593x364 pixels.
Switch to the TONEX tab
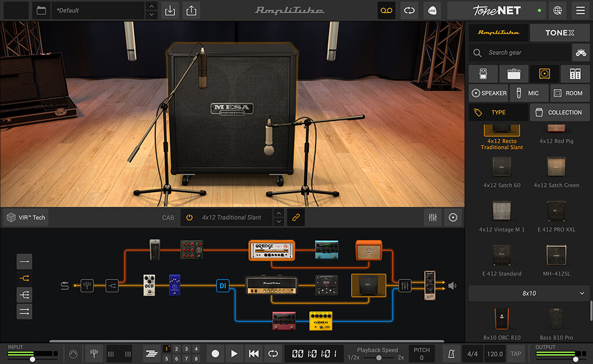(x=559, y=32)
